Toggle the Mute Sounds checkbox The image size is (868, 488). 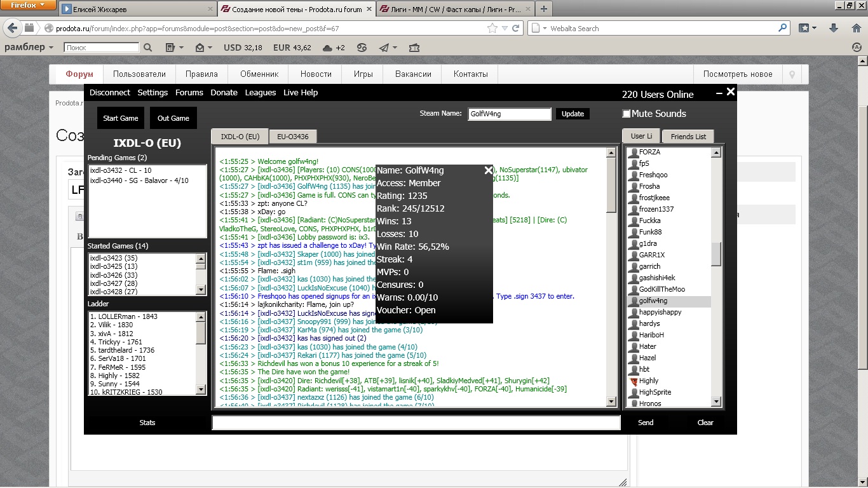tap(627, 114)
